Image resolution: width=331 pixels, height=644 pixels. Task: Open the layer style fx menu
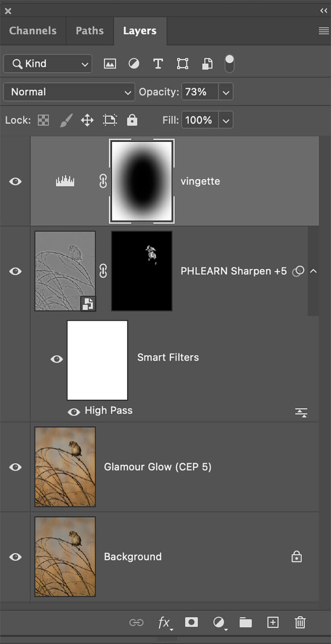point(164,623)
